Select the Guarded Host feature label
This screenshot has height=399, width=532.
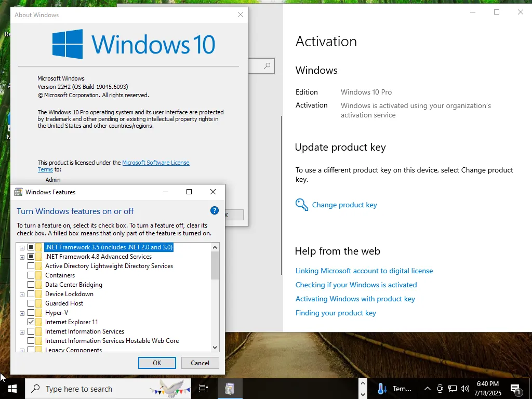[64, 303]
